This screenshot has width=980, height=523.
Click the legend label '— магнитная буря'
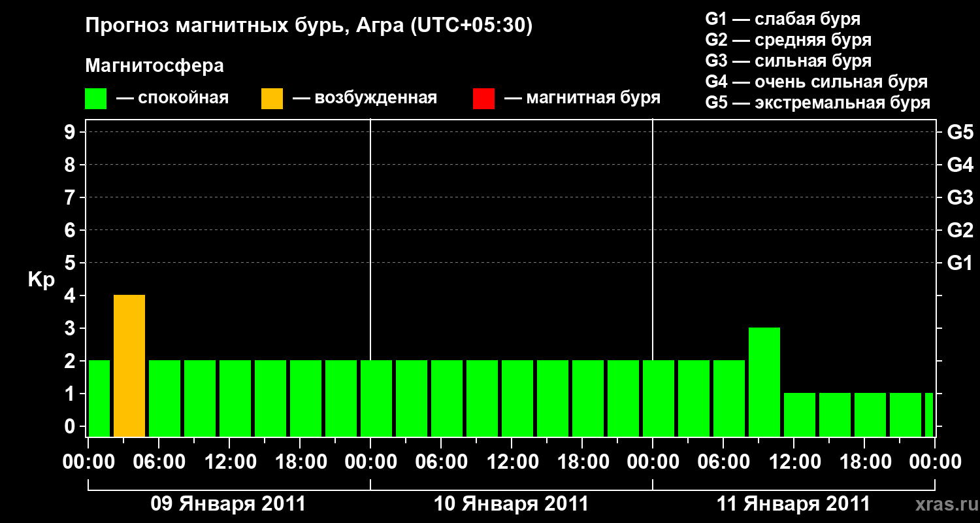(x=582, y=99)
